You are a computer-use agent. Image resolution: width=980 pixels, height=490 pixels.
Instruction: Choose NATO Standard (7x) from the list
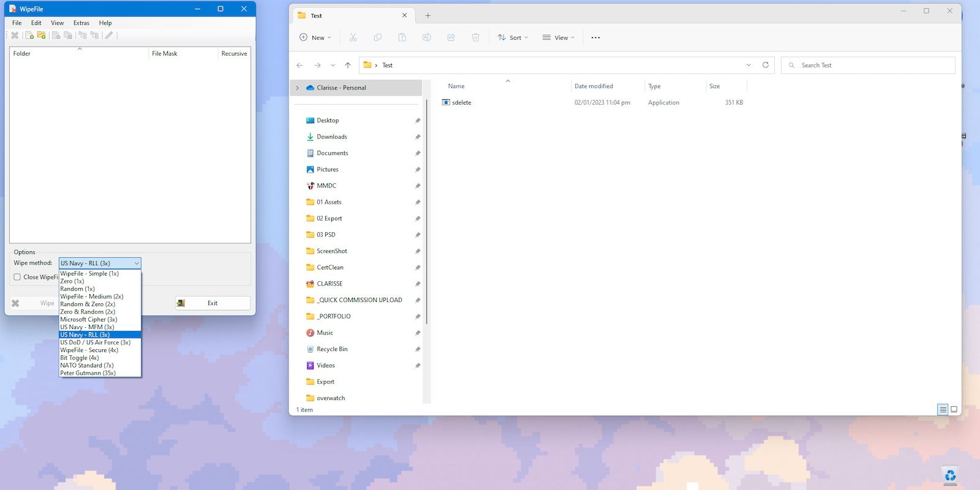point(86,366)
